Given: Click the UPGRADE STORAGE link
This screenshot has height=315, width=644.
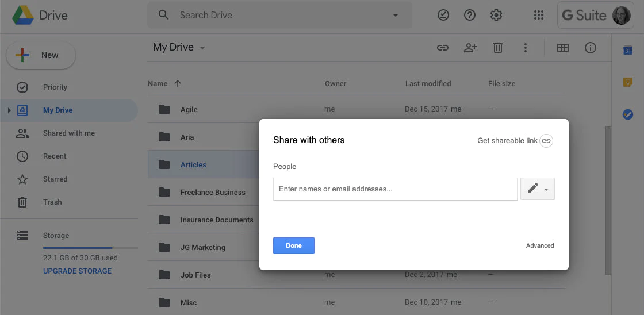Looking at the screenshot, I should click(77, 271).
